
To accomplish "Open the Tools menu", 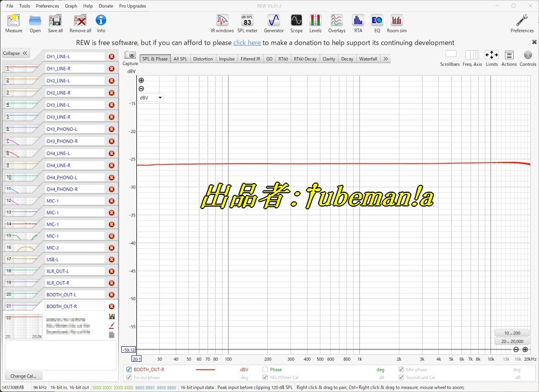I will coord(24,6).
